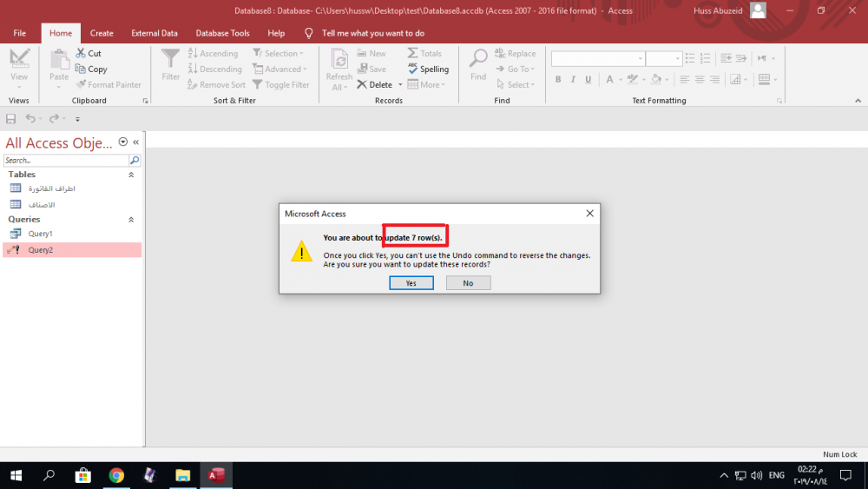Click the Undo arrow in quick access toolbar
Viewport: 868px width, 489px height.
point(30,118)
